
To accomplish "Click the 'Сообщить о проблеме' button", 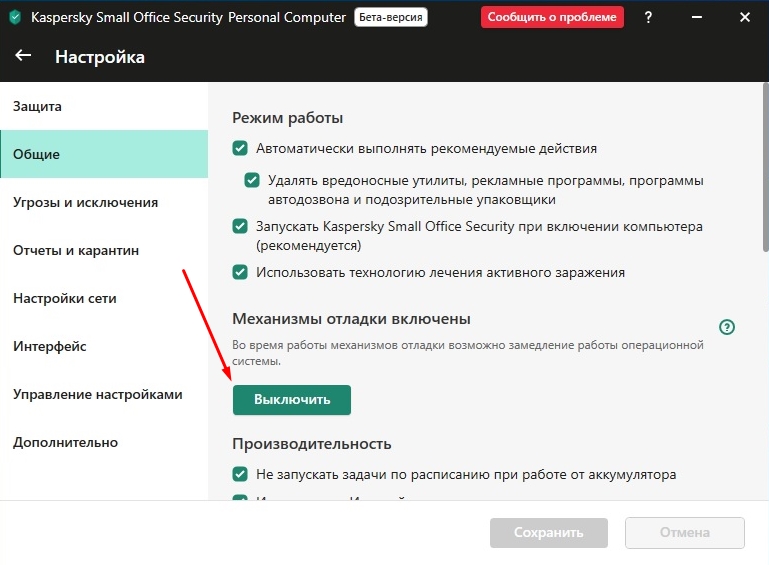I will [x=552, y=17].
